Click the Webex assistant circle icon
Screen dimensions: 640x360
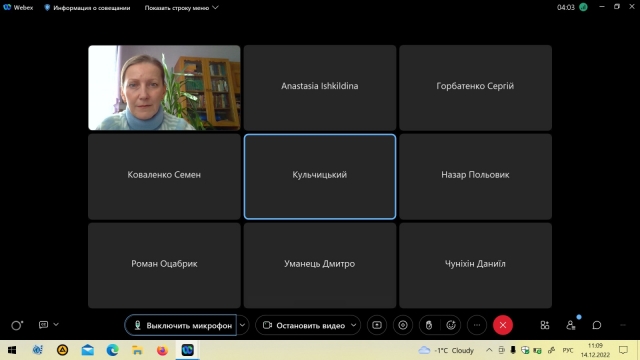click(x=17, y=325)
